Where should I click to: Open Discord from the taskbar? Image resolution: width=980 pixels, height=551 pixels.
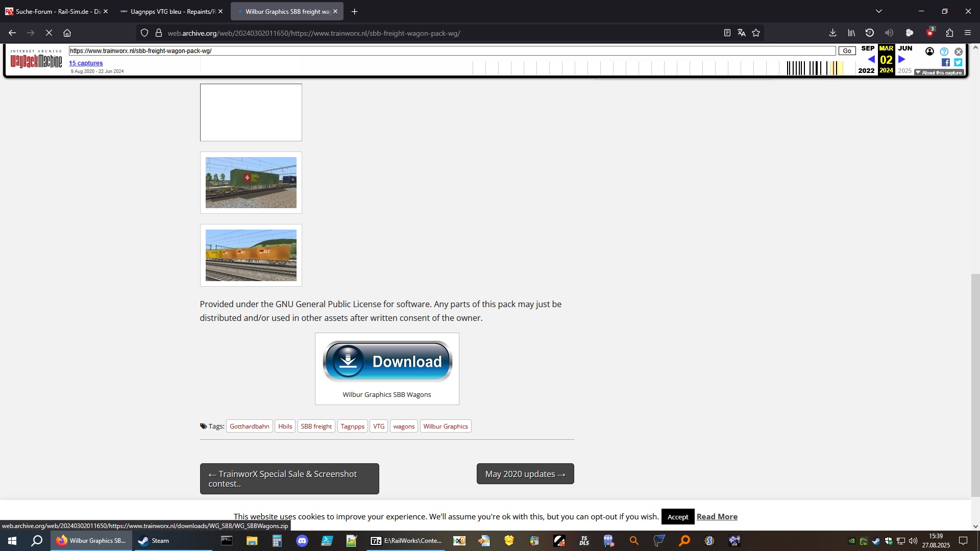(x=302, y=541)
